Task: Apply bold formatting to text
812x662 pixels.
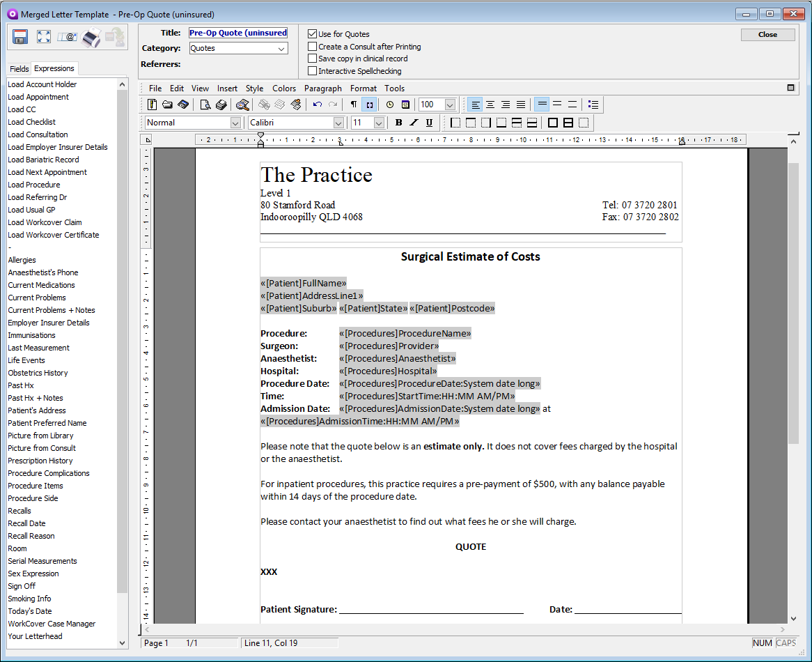Action: [398, 122]
